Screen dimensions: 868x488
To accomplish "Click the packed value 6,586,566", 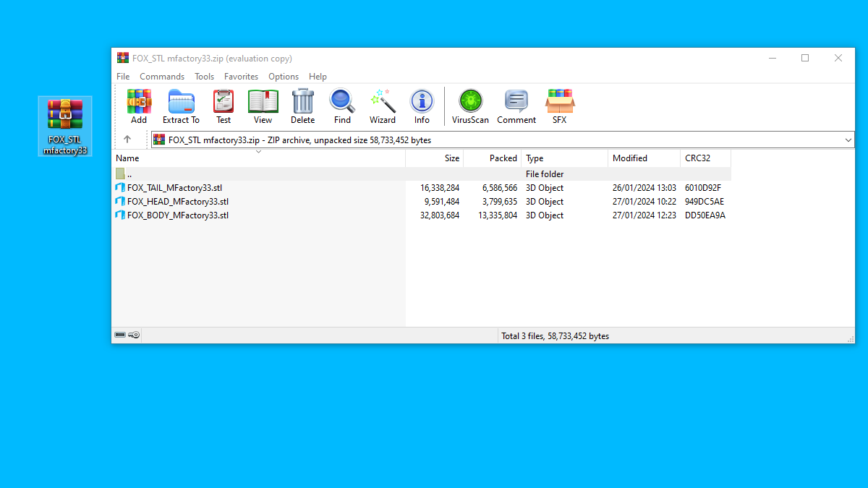I will pyautogui.click(x=500, y=188).
